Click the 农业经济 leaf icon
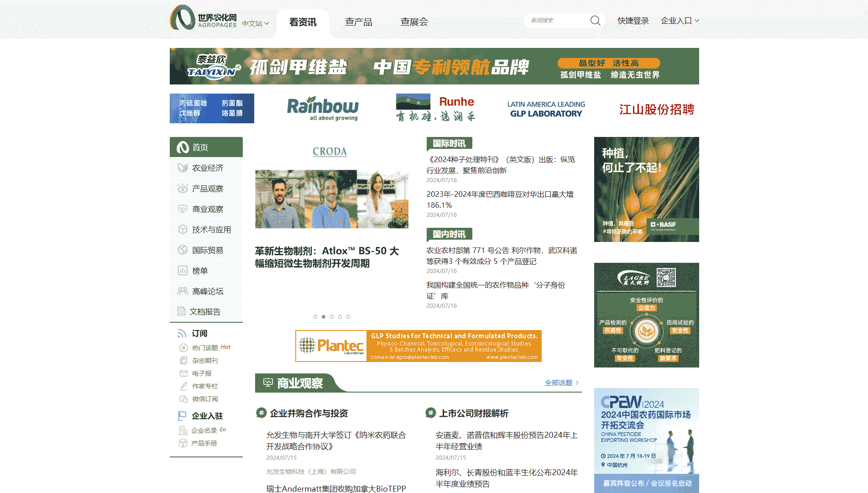This screenshot has width=868, height=493. pyautogui.click(x=183, y=168)
